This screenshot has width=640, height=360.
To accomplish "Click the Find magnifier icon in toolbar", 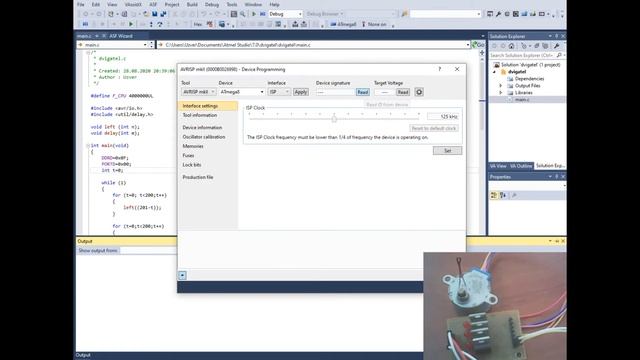I will [x=242, y=14].
